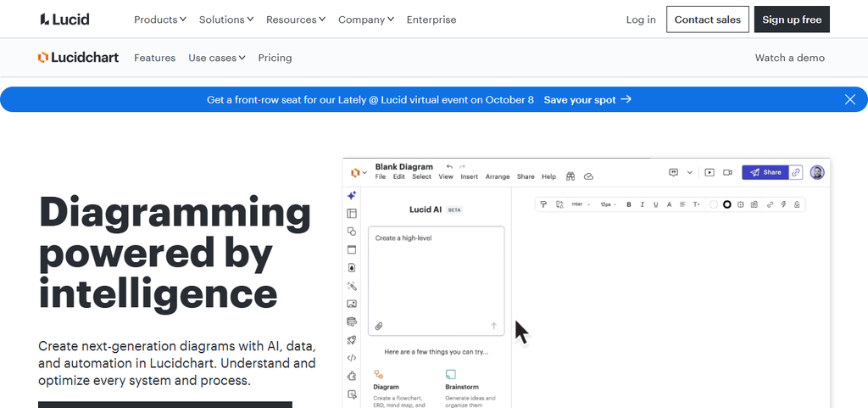Click Save your spot in banner
Screen dimensions: 868x408
pyautogui.click(x=587, y=99)
